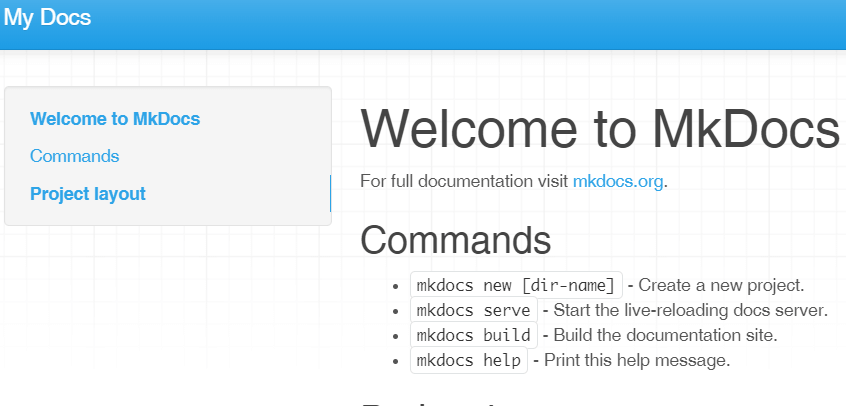
Task: Go to Welcome to MkDocs in sidebar
Action: coord(115,118)
